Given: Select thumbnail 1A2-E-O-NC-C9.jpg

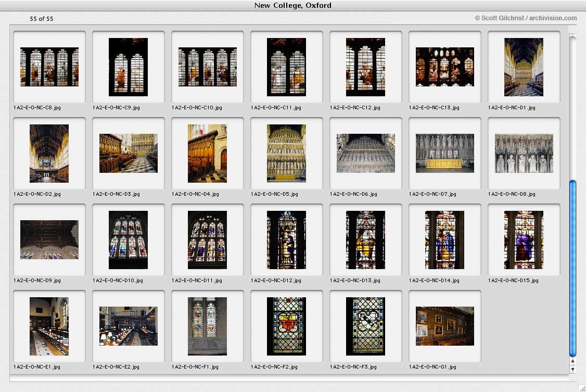Looking at the screenshot, I should [x=128, y=67].
